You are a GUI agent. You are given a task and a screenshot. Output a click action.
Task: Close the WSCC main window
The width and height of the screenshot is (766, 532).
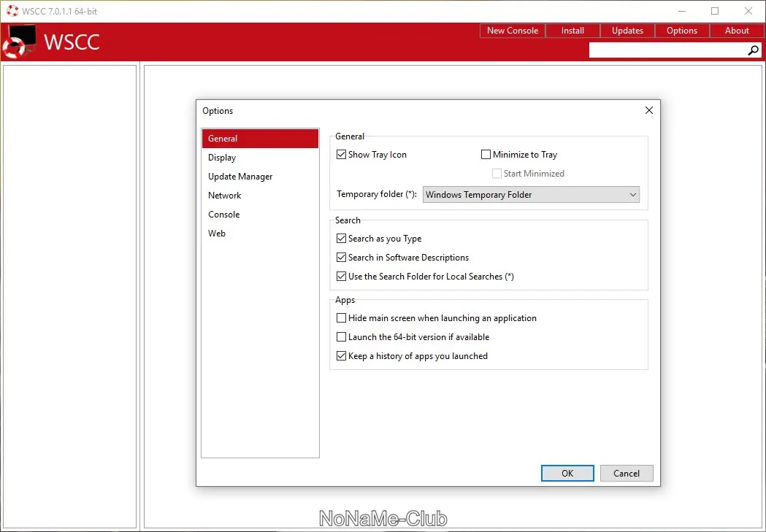point(748,11)
